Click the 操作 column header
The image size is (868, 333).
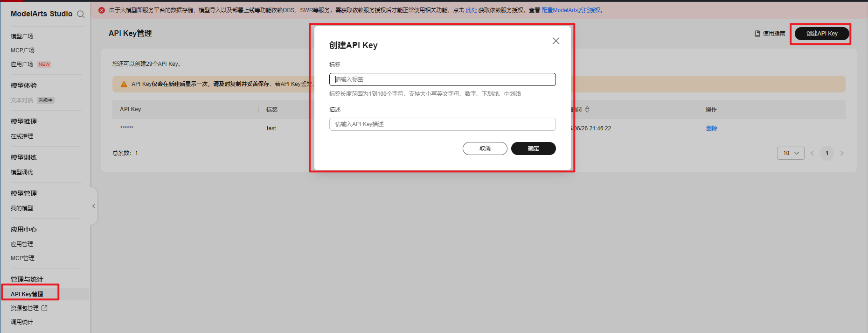click(711, 110)
